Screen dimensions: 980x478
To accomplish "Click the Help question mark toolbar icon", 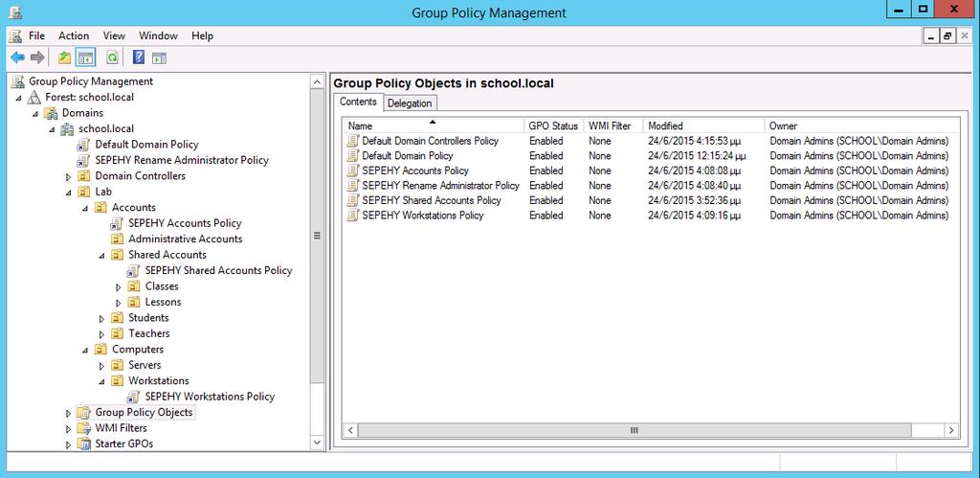I will (139, 58).
